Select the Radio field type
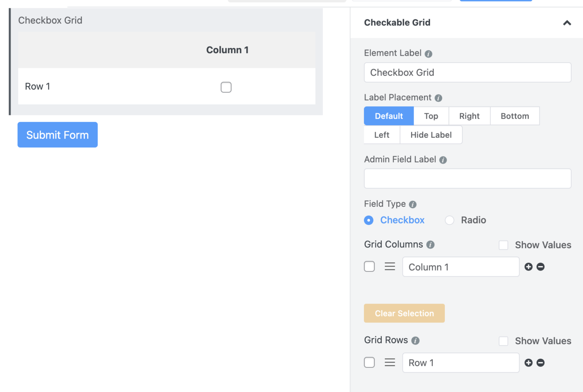 (x=449, y=220)
